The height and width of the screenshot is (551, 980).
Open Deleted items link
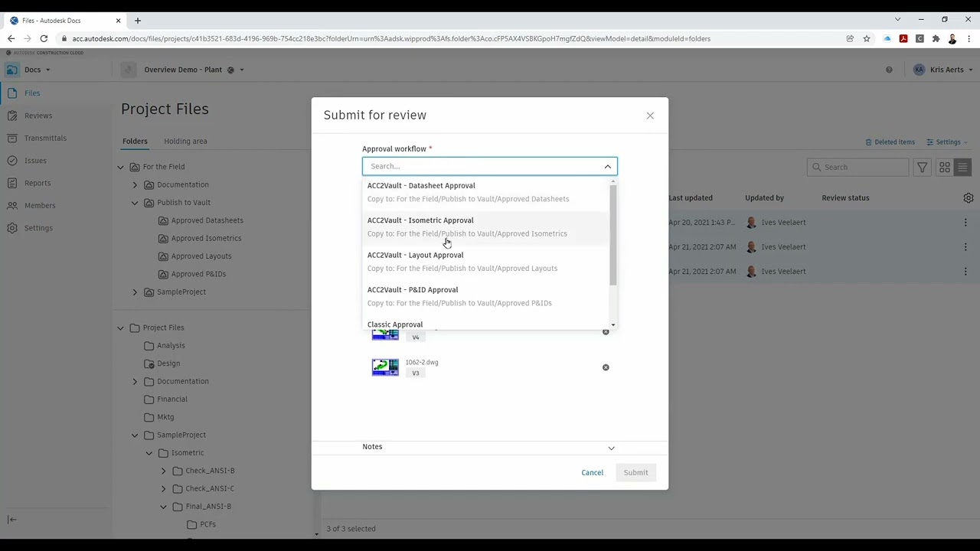(x=890, y=142)
